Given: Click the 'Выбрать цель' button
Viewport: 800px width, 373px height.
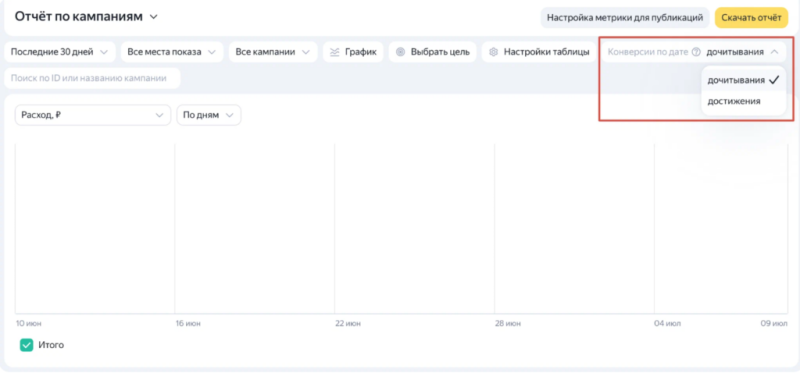Looking at the screenshot, I should pyautogui.click(x=433, y=52).
